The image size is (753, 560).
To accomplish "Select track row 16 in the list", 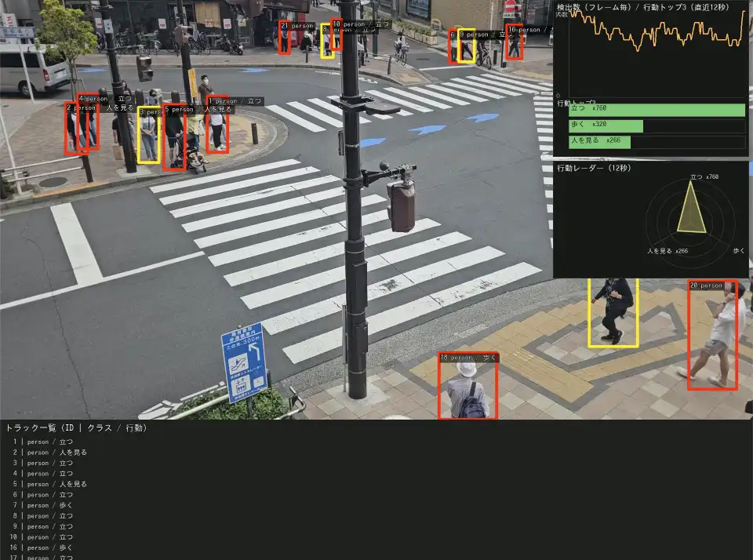I will pyautogui.click(x=50, y=547).
